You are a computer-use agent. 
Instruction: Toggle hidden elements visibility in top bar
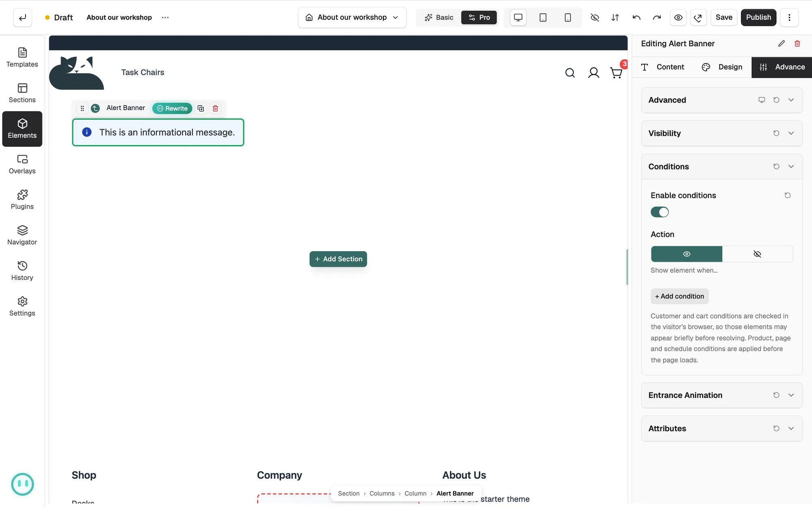[x=595, y=17]
